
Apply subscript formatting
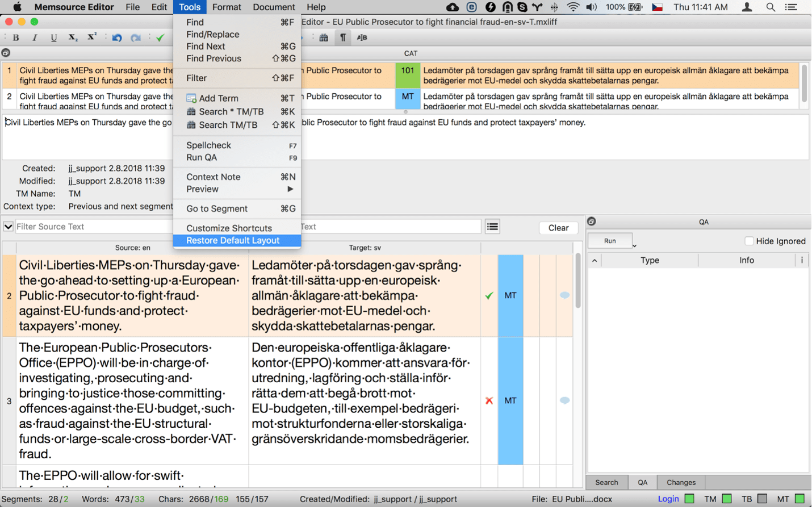[73, 38]
